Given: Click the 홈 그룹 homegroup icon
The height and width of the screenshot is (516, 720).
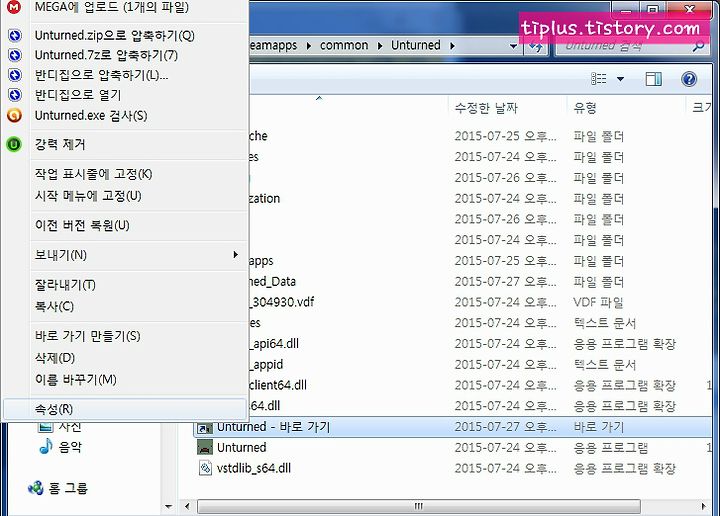Looking at the screenshot, I should [36, 488].
